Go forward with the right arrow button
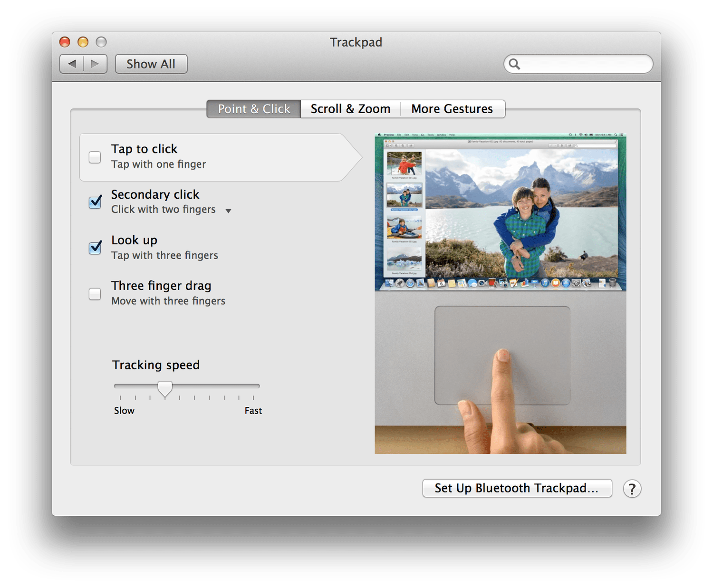Screen dimensions: 713x588 (x=95, y=64)
